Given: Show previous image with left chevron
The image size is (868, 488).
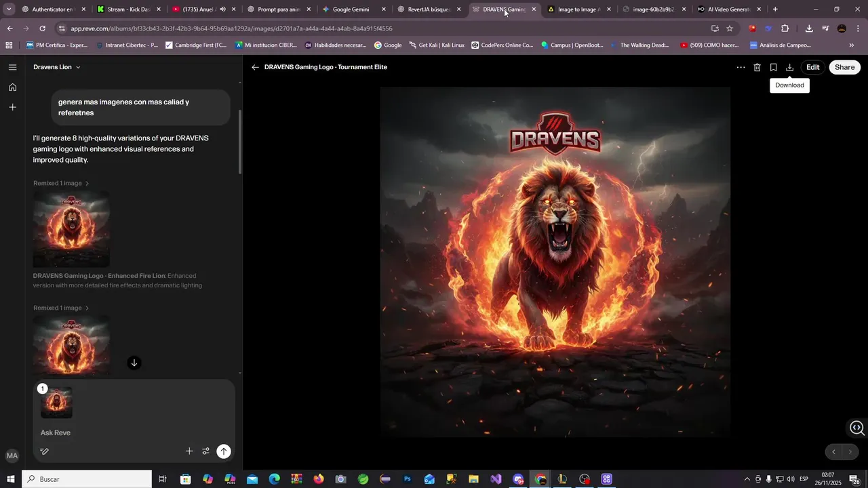Looking at the screenshot, I should pos(833,452).
